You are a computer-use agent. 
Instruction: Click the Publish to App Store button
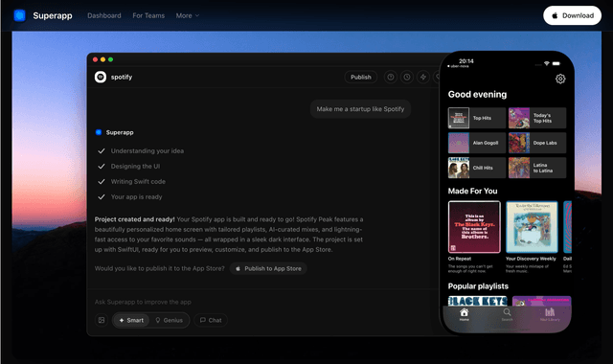268,268
